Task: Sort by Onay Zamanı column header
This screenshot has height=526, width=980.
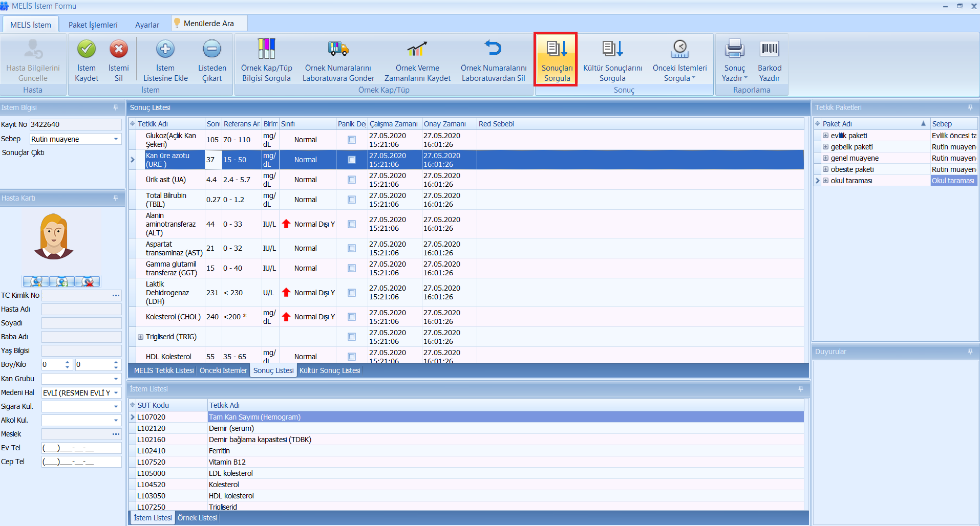Action: pyautogui.click(x=449, y=124)
